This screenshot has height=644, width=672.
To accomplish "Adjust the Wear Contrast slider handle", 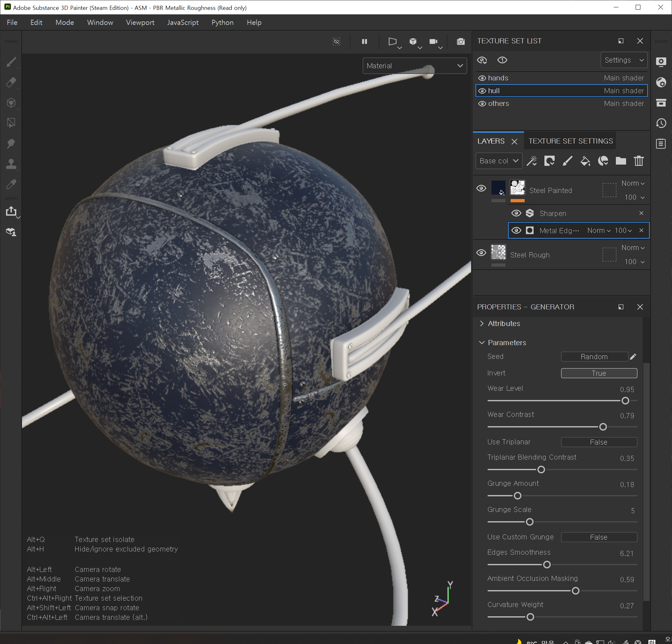I will 603,426.
